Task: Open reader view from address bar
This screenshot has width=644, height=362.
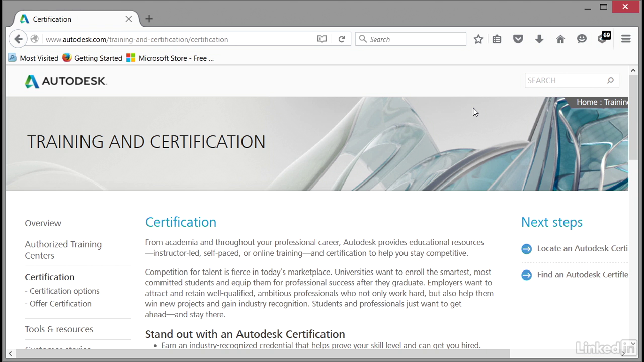Action: 322,39
